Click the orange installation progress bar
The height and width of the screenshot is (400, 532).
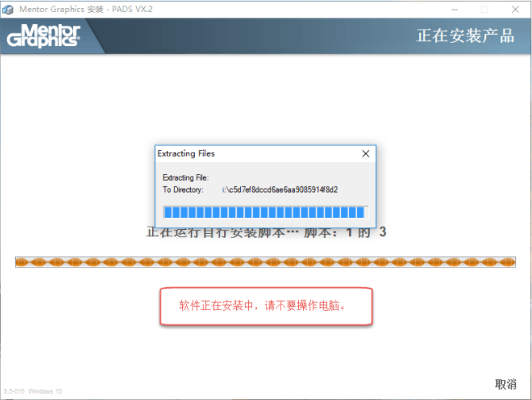266,262
